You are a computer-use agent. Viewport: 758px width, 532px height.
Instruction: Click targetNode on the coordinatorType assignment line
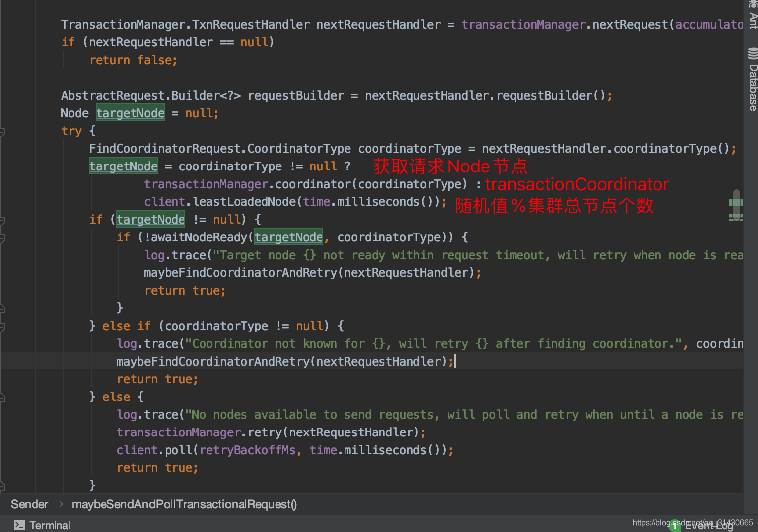point(123,166)
